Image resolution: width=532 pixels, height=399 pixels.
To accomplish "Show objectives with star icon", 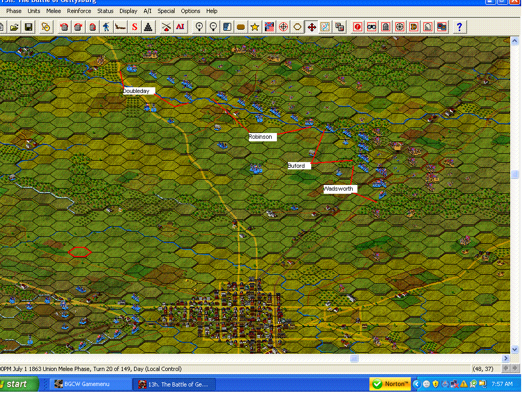I will pyautogui.click(x=255, y=27).
